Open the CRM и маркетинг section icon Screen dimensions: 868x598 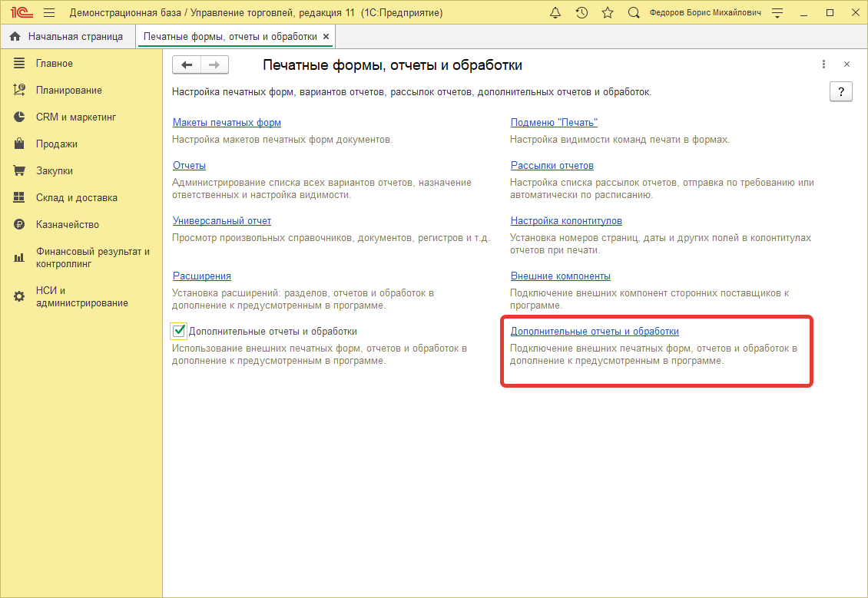19,117
